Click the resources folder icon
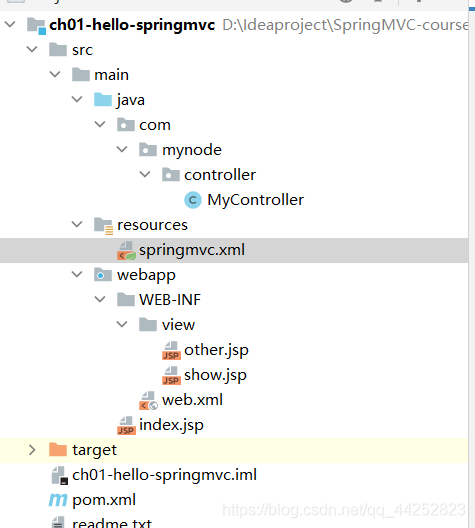Image resolution: width=475 pixels, height=528 pixels. point(103,225)
